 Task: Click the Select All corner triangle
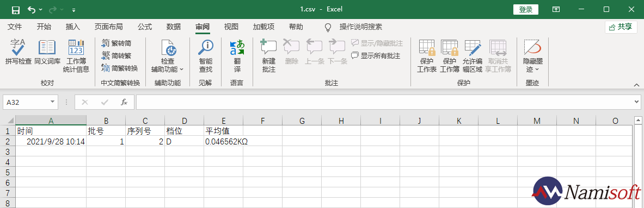coord(8,121)
